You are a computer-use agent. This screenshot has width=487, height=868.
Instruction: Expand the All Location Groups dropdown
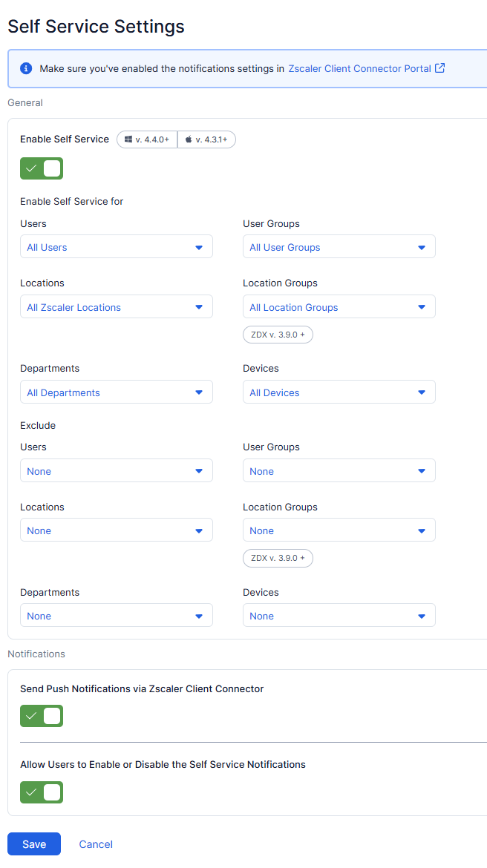[x=339, y=306]
